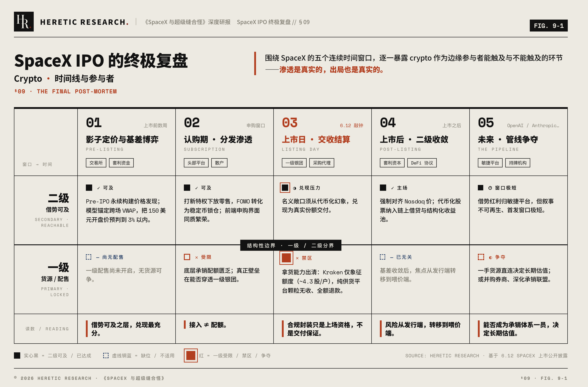The image size is (588, 387).
Task: Click the SOURCE: HERETIC RESEARCH footer note
Action: 486,355
